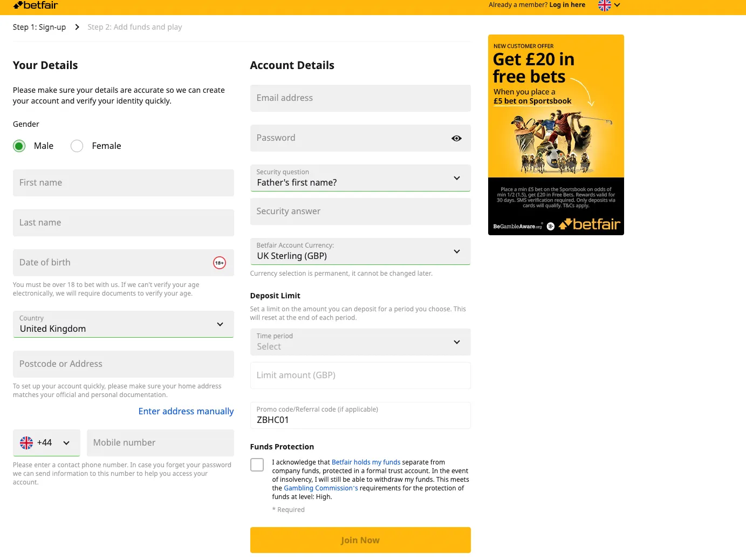This screenshot has width=746, height=560.
Task: Show password with the eye icon
Action: tap(456, 139)
